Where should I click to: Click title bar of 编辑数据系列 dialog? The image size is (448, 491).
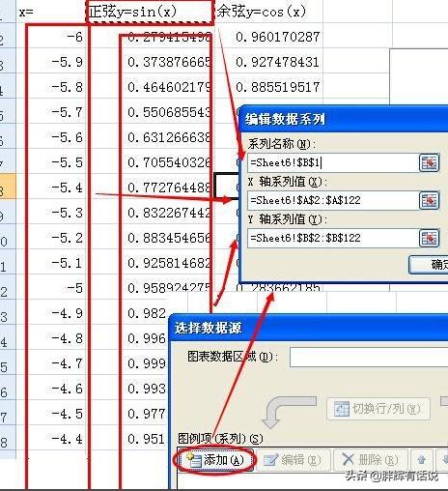(x=344, y=119)
